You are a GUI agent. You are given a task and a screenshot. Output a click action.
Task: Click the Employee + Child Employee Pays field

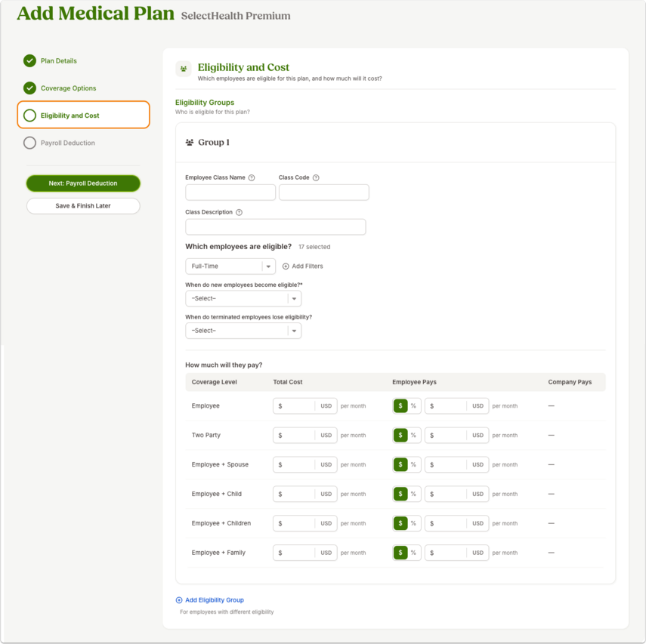pyautogui.click(x=456, y=494)
